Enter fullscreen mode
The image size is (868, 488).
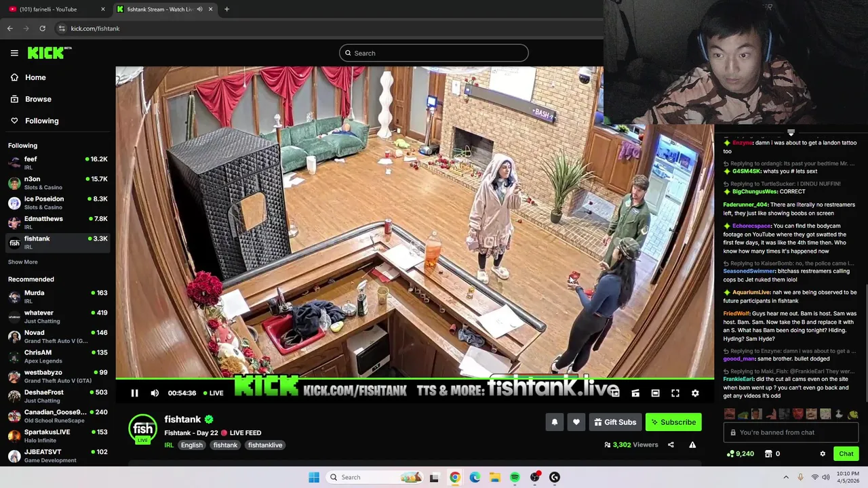675,393
